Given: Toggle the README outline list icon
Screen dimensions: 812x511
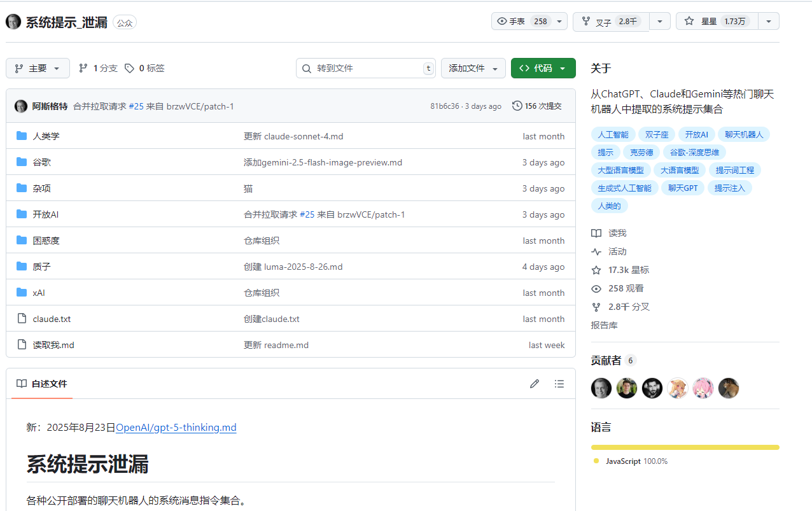Looking at the screenshot, I should (x=559, y=384).
